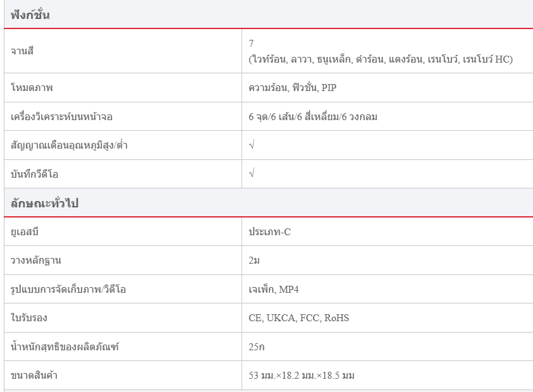The width and height of the screenshot is (533, 392).
Task: Click the 6 จุด/6 เส้น analyzer value
Action: [313, 117]
